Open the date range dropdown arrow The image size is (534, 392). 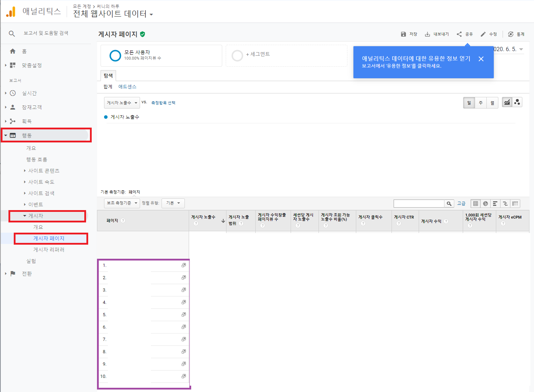pyautogui.click(x=521, y=49)
